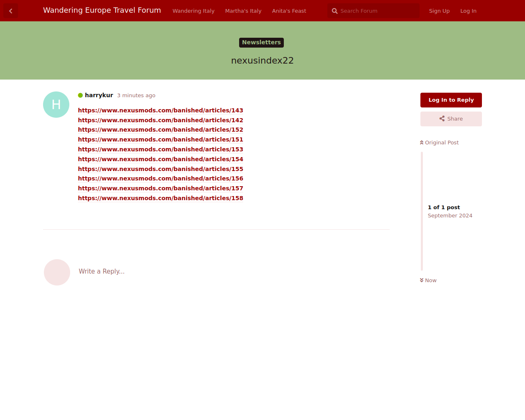Click the Log In to Reply button
The height and width of the screenshot is (420, 525).
point(451,100)
